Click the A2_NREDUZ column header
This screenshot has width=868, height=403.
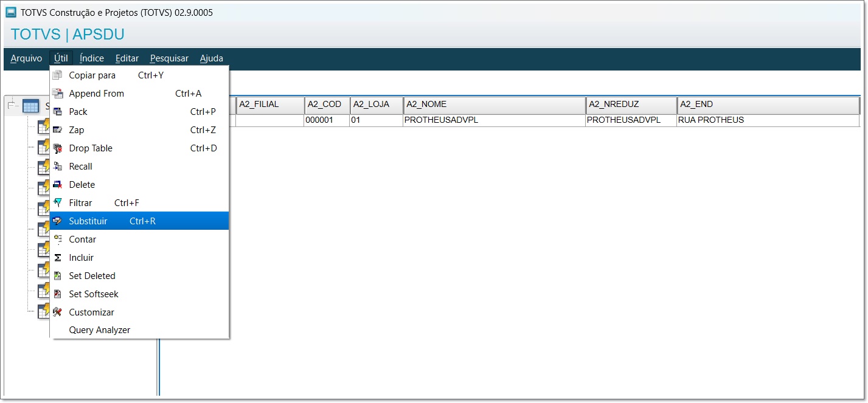(631, 105)
